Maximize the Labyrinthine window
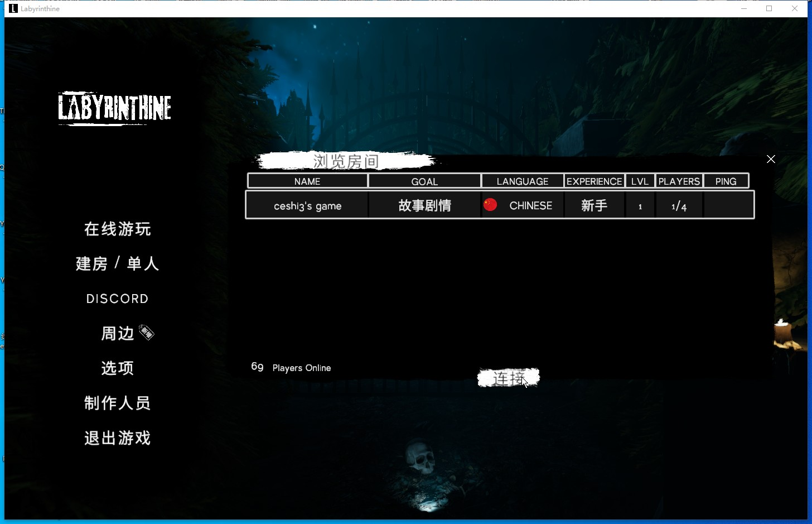The width and height of the screenshot is (812, 524). [x=769, y=8]
